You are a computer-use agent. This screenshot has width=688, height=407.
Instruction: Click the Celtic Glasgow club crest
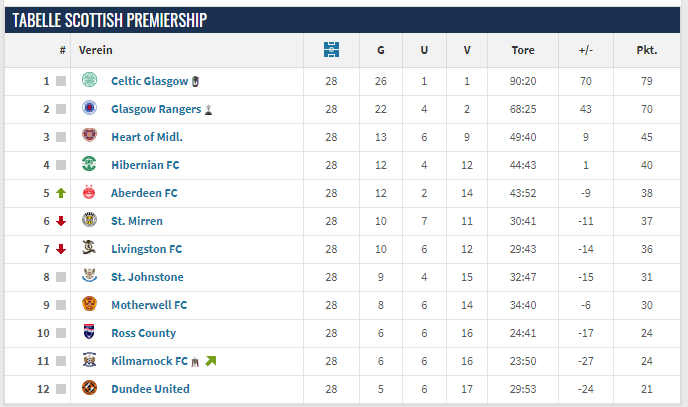(x=90, y=80)
